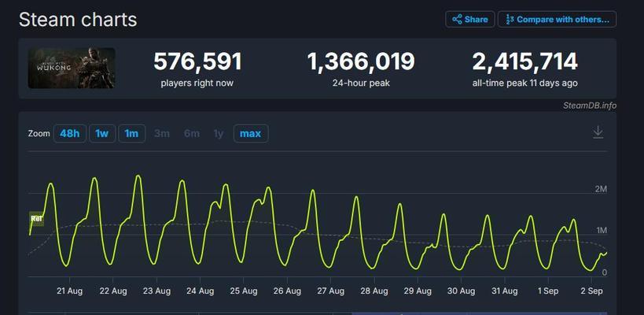Screen dimensions: 644x315
Task: Click the disabled 6m zoom option
Action: point(192,134)
